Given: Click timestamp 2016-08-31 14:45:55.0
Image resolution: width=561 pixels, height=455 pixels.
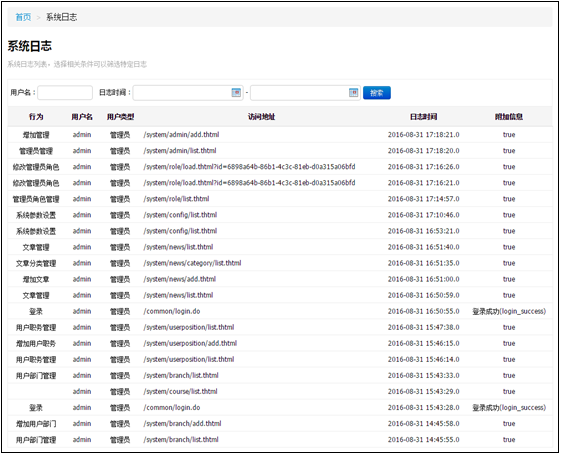Looking at the screenshot, I should [424, 440].
